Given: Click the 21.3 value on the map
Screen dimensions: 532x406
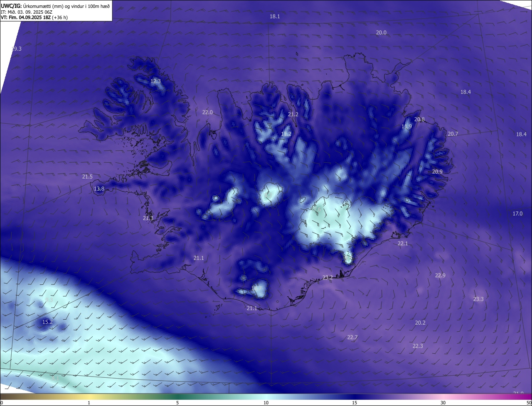Looking at the screenshot, I should (148, 218).
